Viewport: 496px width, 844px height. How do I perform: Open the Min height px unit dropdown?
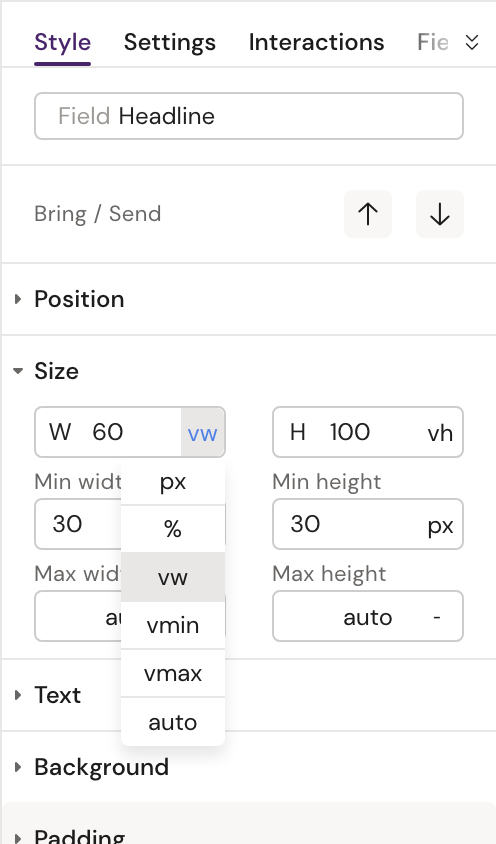(x=440, y=524)
